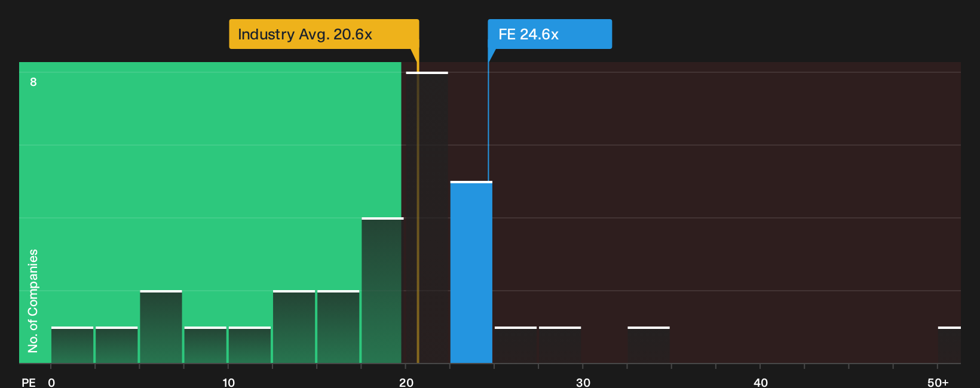The image size is (980, 388).
Task: Click the Industry Avg. 20.6x label
Action: tap(324, 34)
